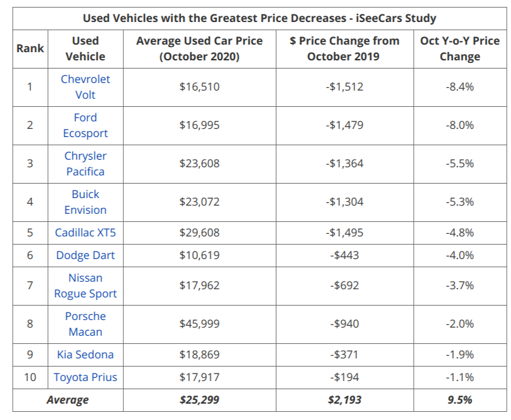Viewport: 511px width, 420px height.
Task: Click the $45,999 price cell
Action: tap(199, 324)
